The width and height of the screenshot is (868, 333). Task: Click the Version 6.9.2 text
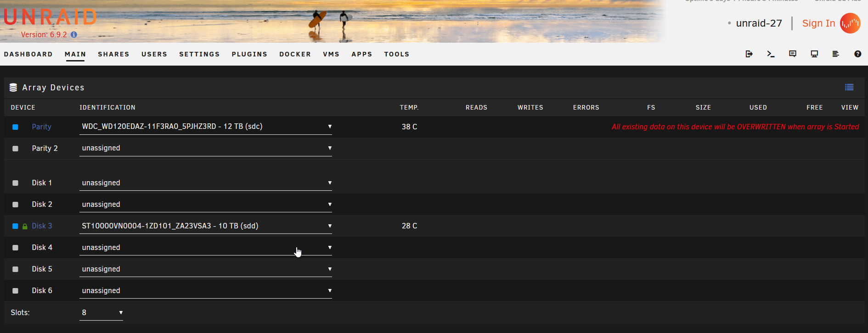point(44,34)
